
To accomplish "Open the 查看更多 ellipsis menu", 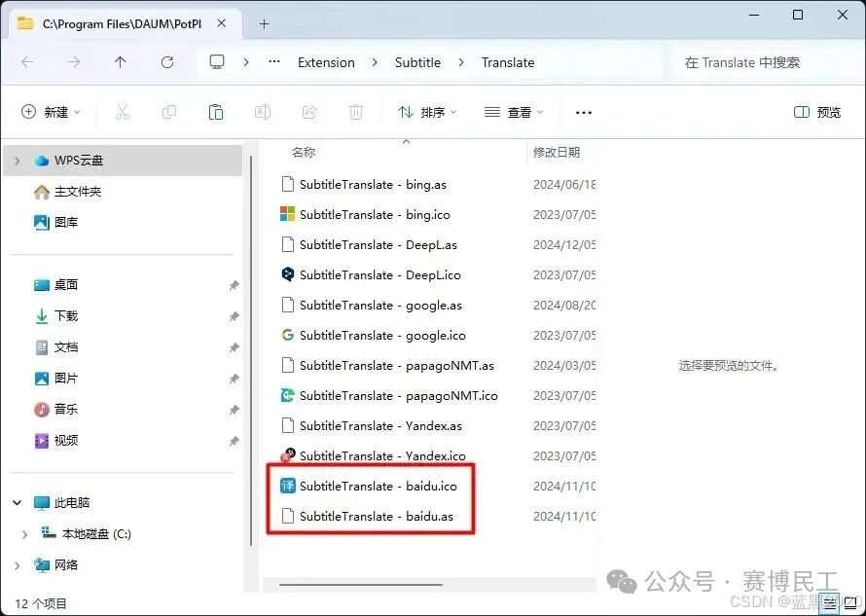I will pyautogui.click(x=583, y=113).
